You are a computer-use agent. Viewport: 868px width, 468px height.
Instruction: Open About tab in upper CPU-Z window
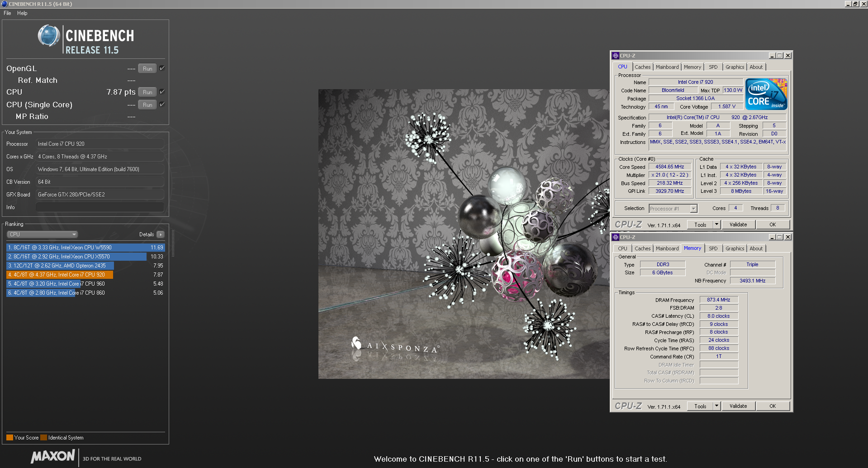coord(756,67)
